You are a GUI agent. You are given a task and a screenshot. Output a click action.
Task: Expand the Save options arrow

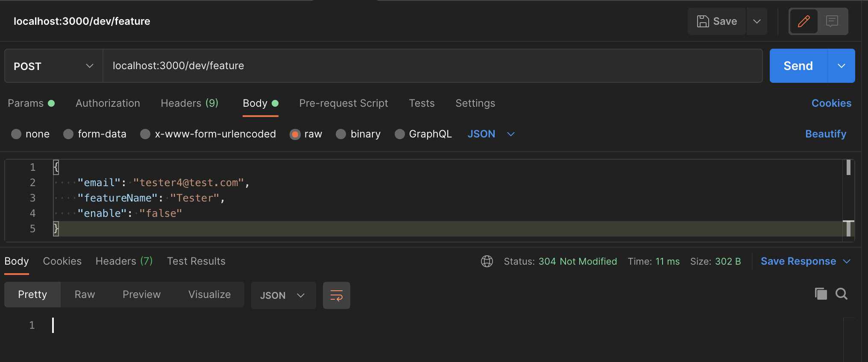757,21
